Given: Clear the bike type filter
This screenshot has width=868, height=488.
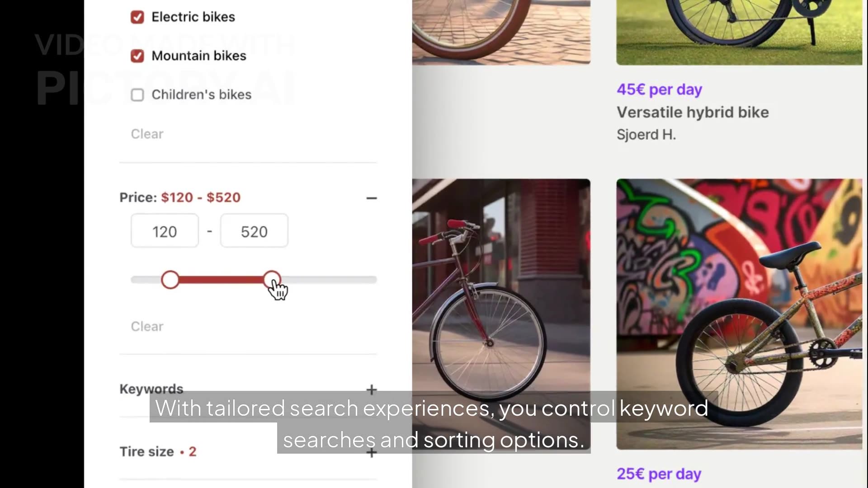Looking at the screenshot, I should click(147, 134).
